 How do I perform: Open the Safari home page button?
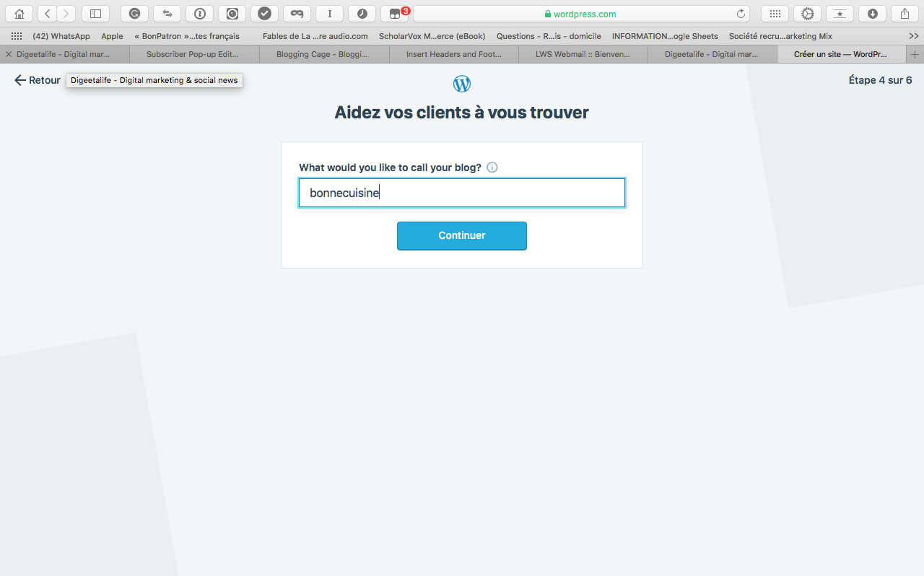pos(19,14)
